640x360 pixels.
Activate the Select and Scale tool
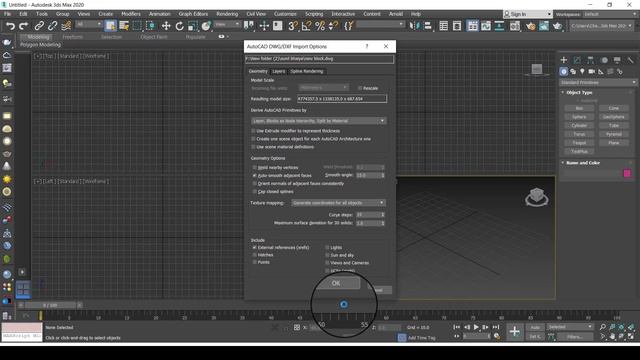193,26
